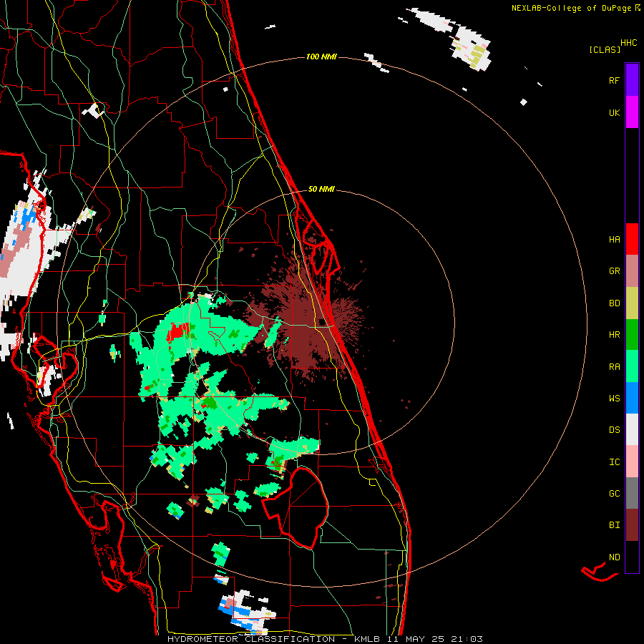The width and height of the screenshot is (644, 644).
Task: Click the WS label text in legend
Action: coord(614,399)
